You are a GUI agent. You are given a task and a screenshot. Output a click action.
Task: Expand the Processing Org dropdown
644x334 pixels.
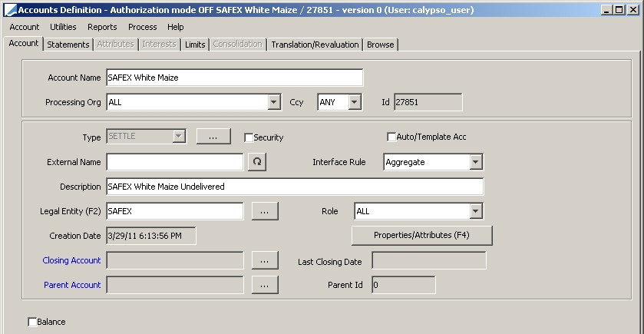click(274, 102)
